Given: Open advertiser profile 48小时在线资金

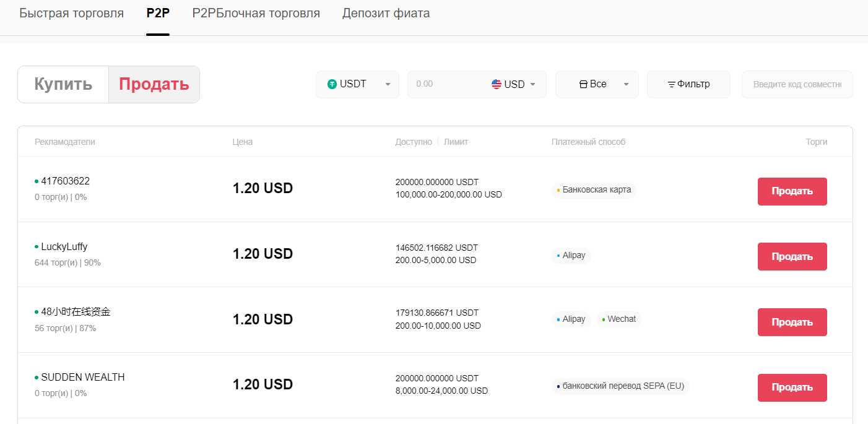Looking at the screenshot, I should click(76, 311).
